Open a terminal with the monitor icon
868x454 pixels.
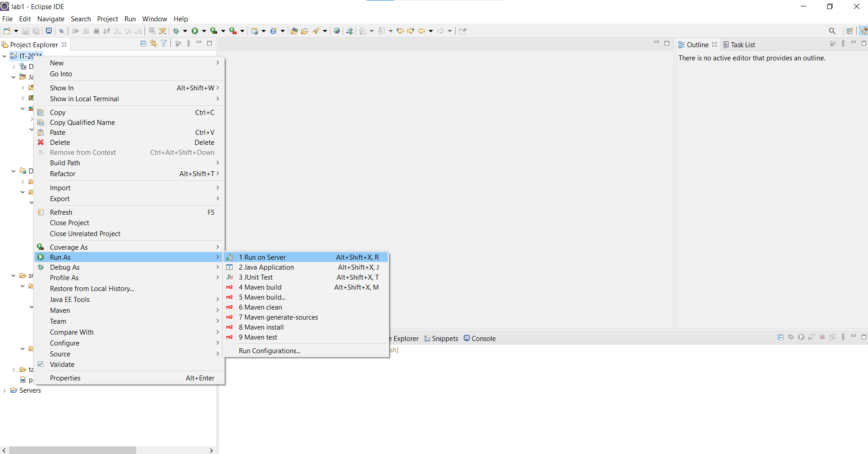[x=49, y=31]
